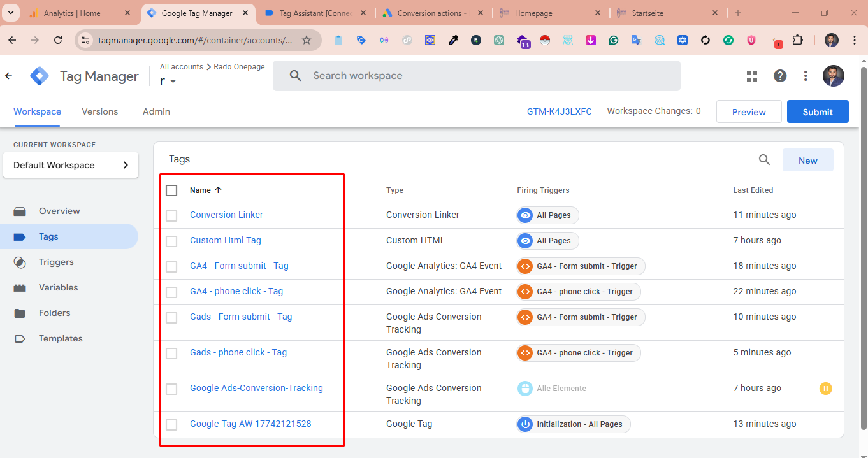The height and width of the screenshot is (458, 868).
Task: Check the Conversion Linker tag checkbox
Action: tap(171, 215)
